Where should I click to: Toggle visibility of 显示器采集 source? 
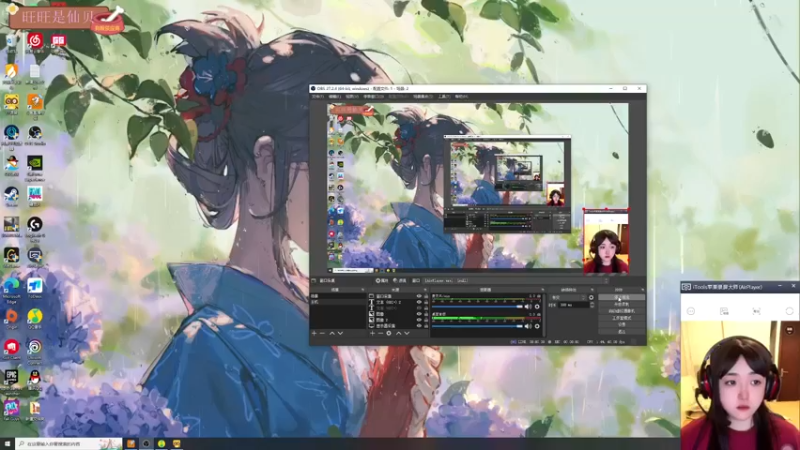[419, 326]
